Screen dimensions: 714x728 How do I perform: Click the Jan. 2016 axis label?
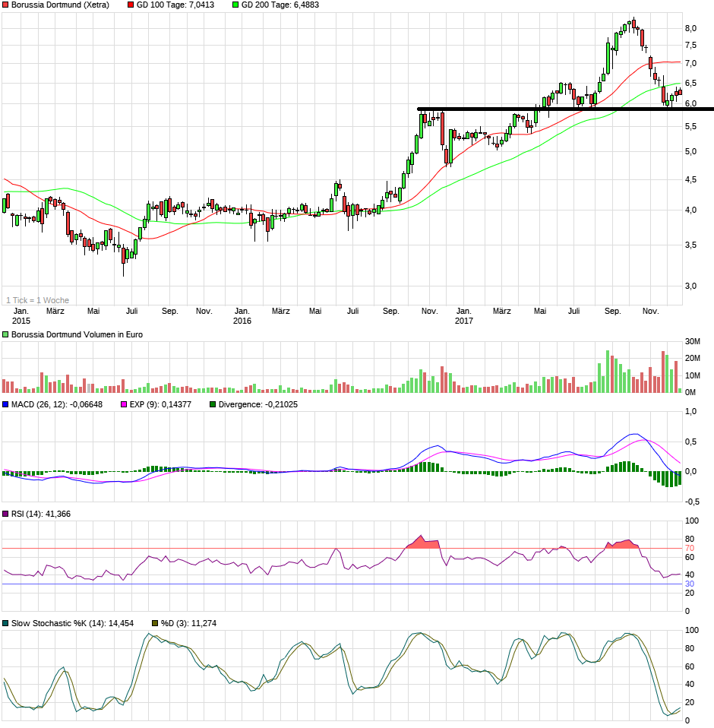[x=242, y=315]
